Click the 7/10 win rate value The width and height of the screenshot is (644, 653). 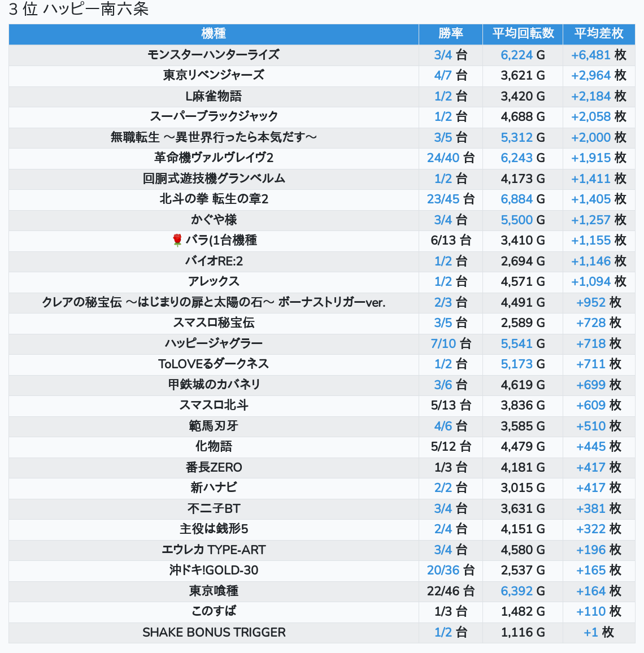tap(443, 343)
